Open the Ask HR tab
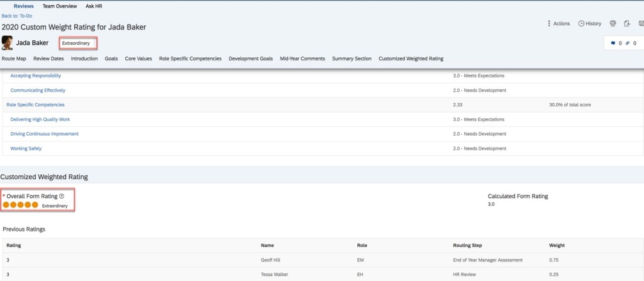This screenshot has height=281, width=644. click(x=94, y=6)
